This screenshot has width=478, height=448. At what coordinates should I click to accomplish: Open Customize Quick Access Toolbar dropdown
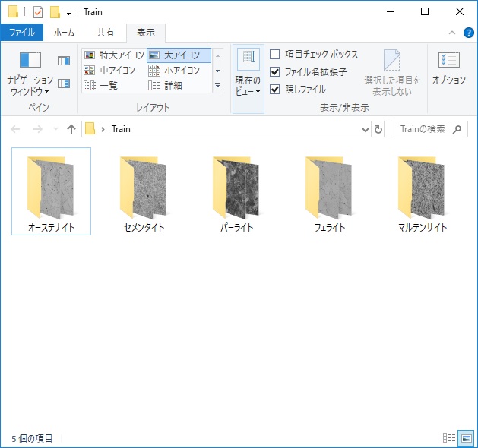tap(69, 12)
